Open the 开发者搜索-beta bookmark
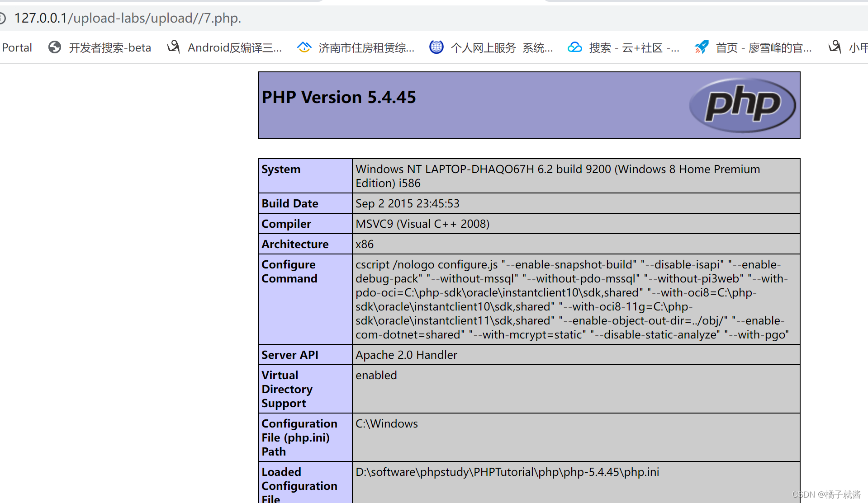The height and width of the screenshot is (503, 868). pyautogui.click(x=110, y=47)
